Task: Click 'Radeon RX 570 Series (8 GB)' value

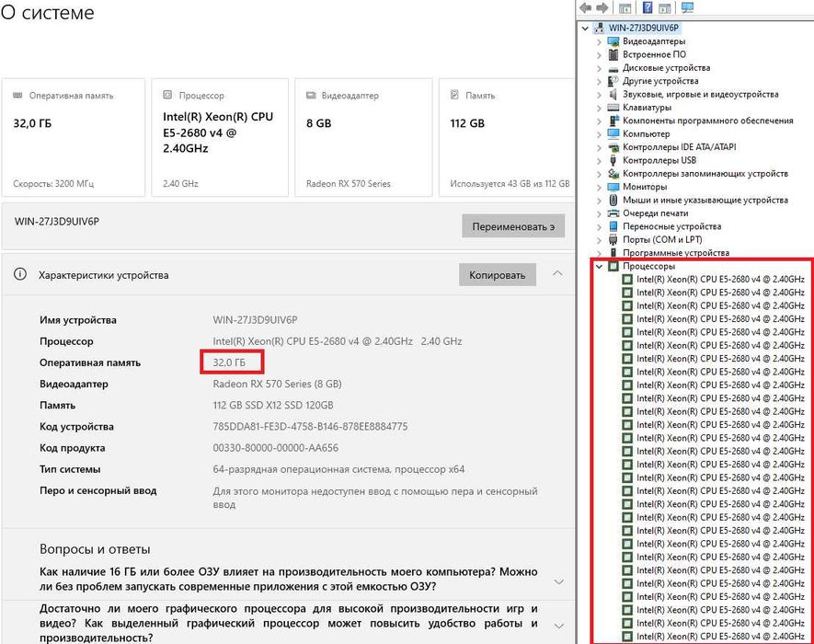Action: tap(277, 384)
